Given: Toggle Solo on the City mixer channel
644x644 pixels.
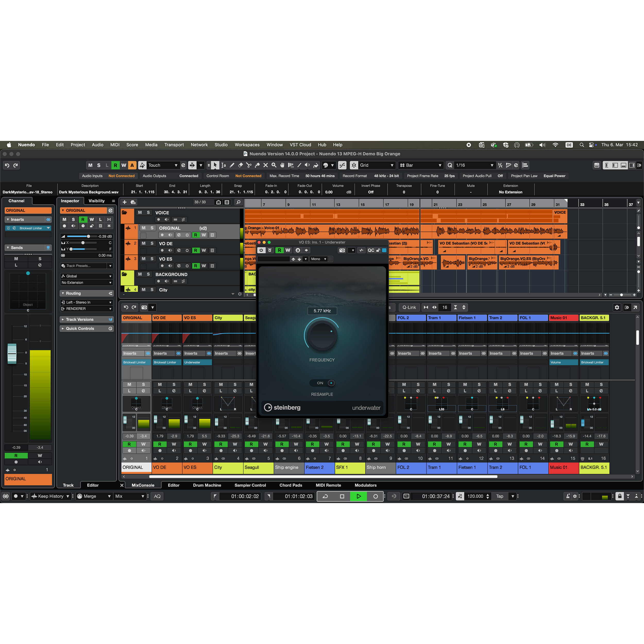Looking at the screenshot, I should [x=235, y=384].
